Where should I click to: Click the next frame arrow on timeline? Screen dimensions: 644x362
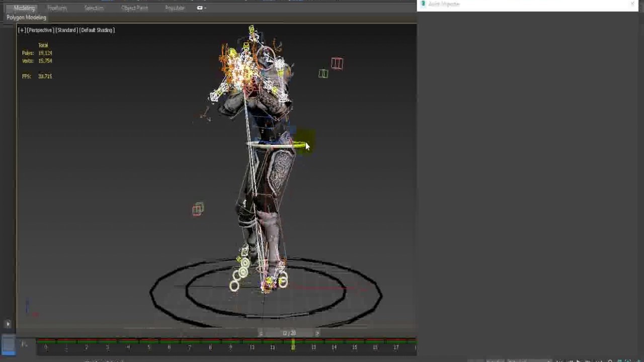click(317, 333)
